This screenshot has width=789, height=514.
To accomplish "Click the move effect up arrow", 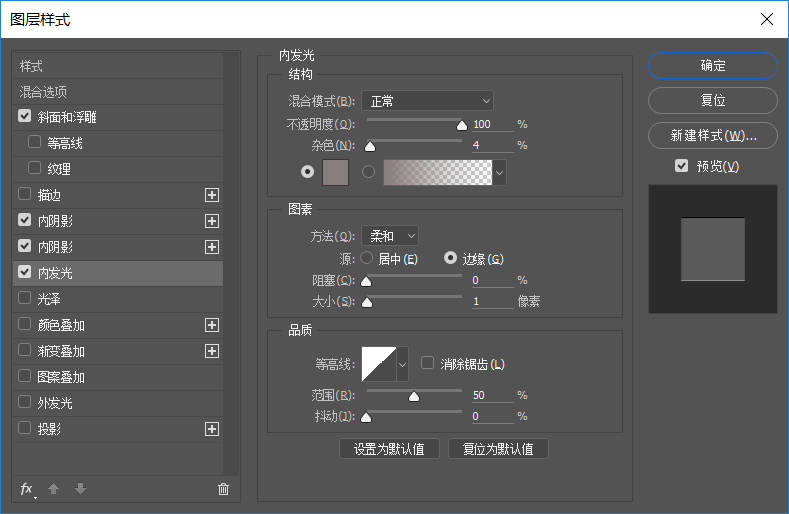I will click(54, 489).
